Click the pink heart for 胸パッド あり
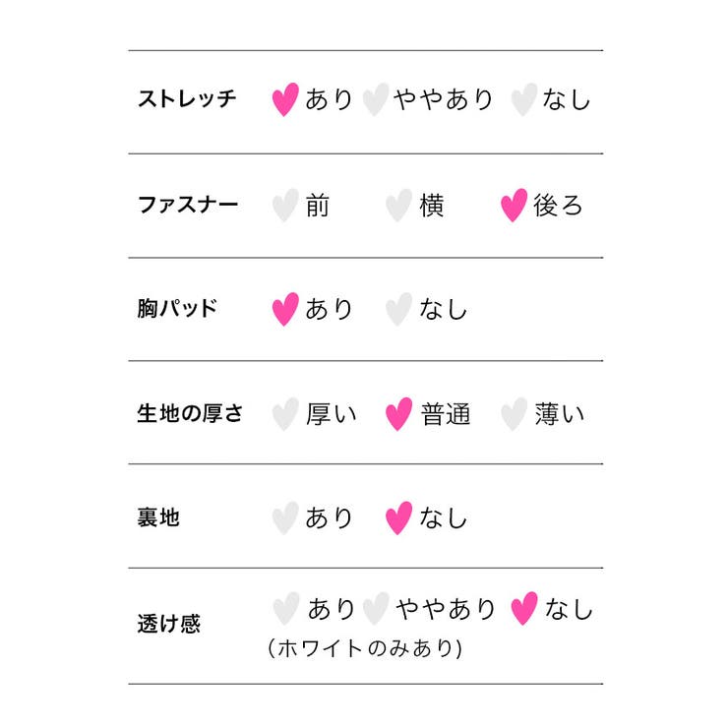Image resolution: width=728 pixels, height=728 pixels. point(284,309)
